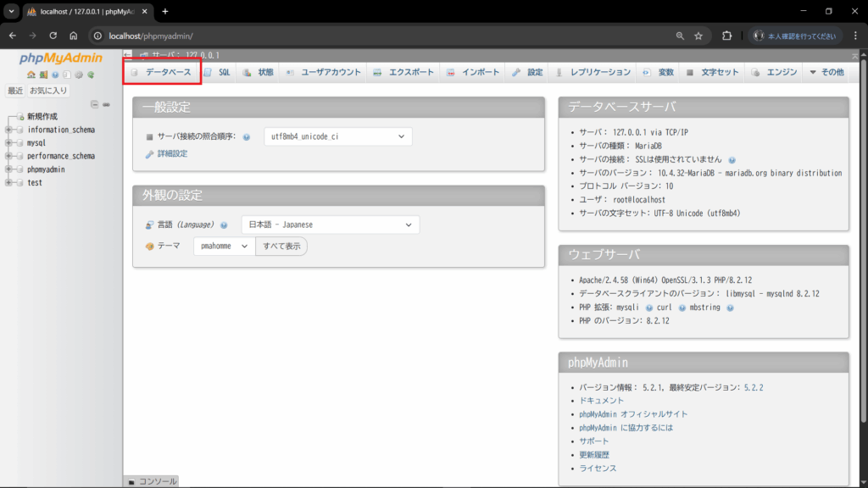868x488 pixels.
Task: Go to the インポート tab
Action: coord(473,73)
